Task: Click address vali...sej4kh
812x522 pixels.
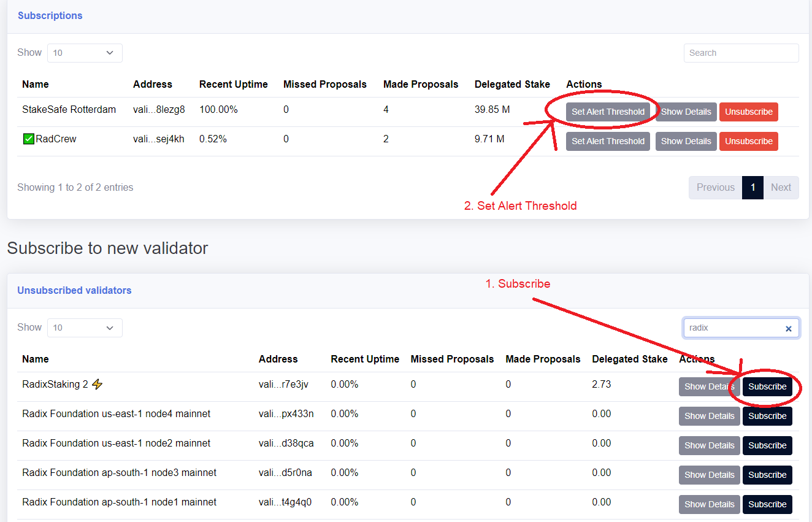Action: 159,139
